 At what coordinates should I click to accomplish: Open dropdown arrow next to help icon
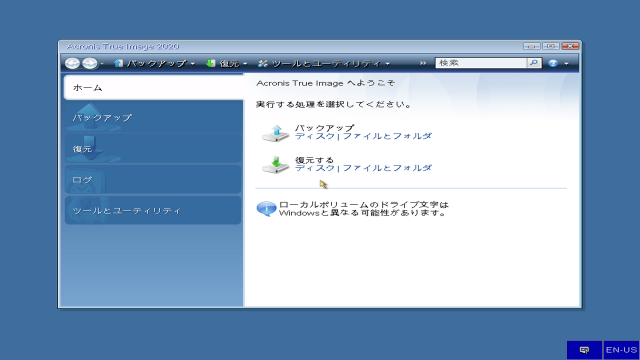point(566,64)
